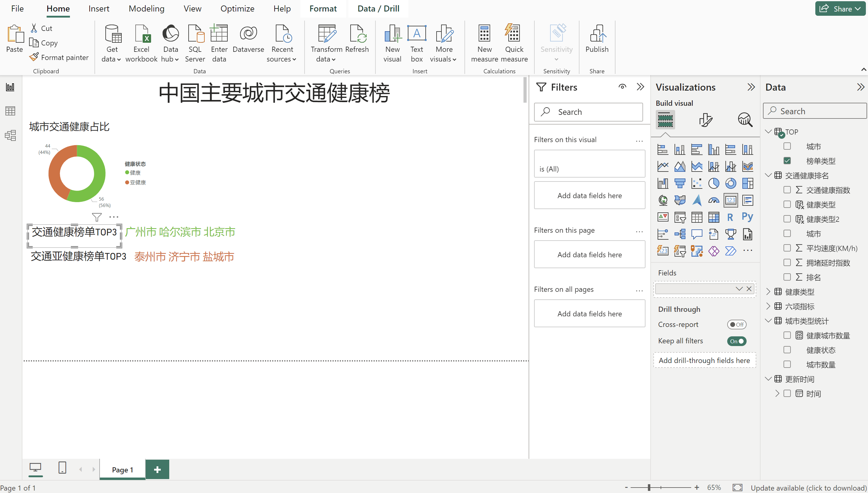Screen dimensions: 868x493
Task: Click the filter icon above selected visual
Action: coord(97,217)
